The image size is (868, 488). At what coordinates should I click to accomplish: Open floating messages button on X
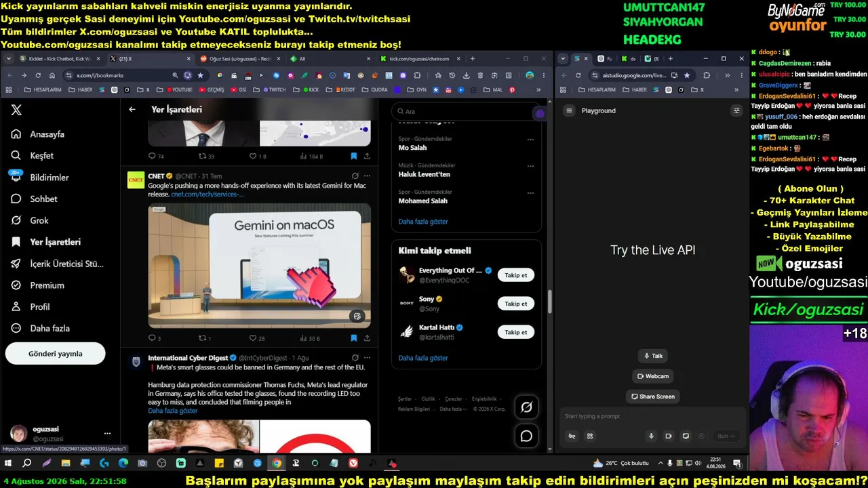point(526,436)
